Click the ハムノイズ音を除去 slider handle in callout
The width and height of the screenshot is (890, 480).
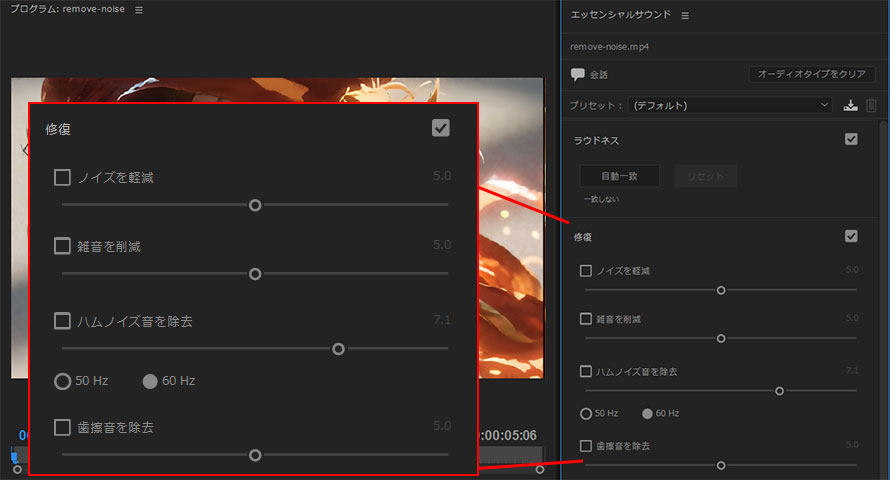tap(339, 349)
